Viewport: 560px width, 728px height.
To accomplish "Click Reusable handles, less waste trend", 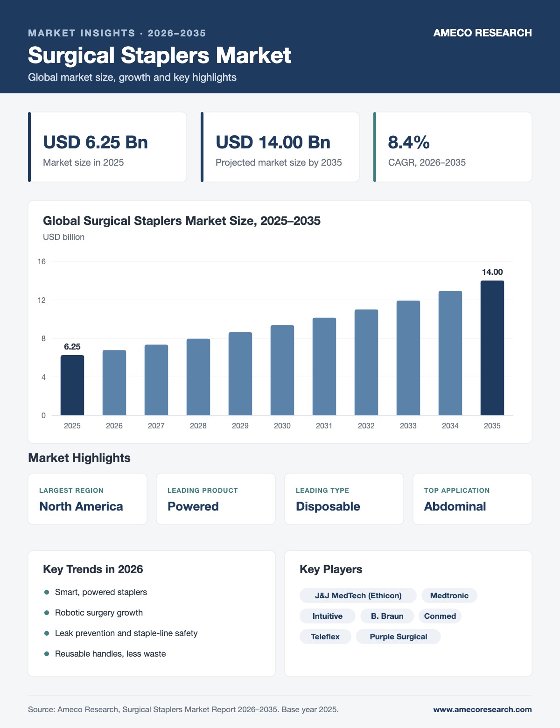I will pyautogui.click(x=110, y=654).
